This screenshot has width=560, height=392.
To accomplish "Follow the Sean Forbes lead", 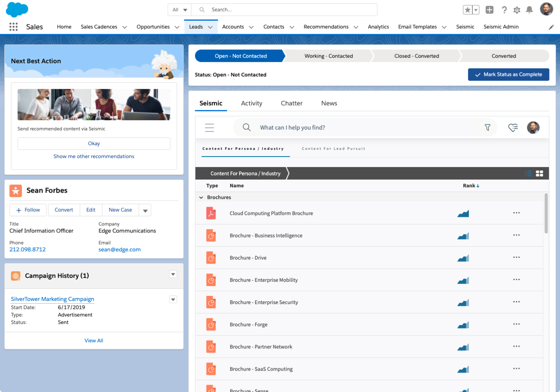I will click(x=28, y=210).
